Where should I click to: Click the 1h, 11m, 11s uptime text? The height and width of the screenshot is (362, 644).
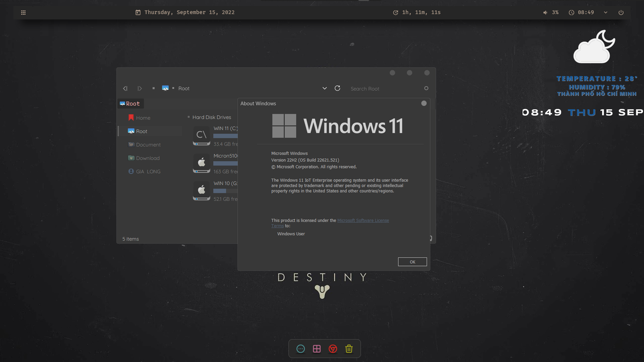click(x=422, y=13)
